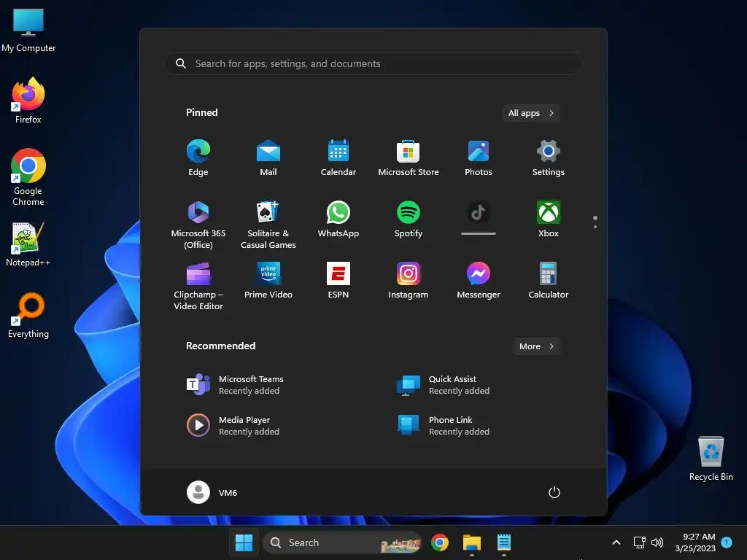Open the VM6 user account menu
This screenshot has height=560, width=747.
coord(212,492)
